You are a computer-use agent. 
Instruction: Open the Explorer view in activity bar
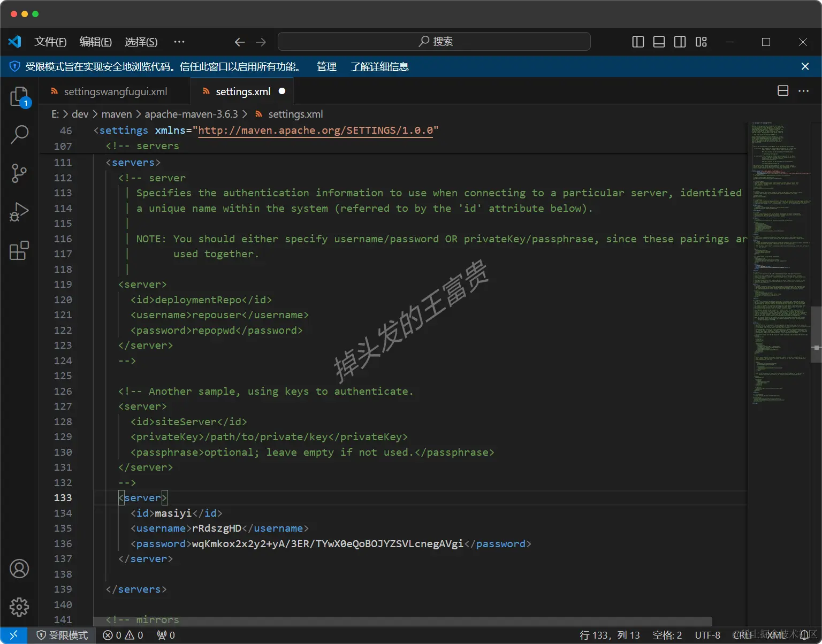tap(19, 97)
